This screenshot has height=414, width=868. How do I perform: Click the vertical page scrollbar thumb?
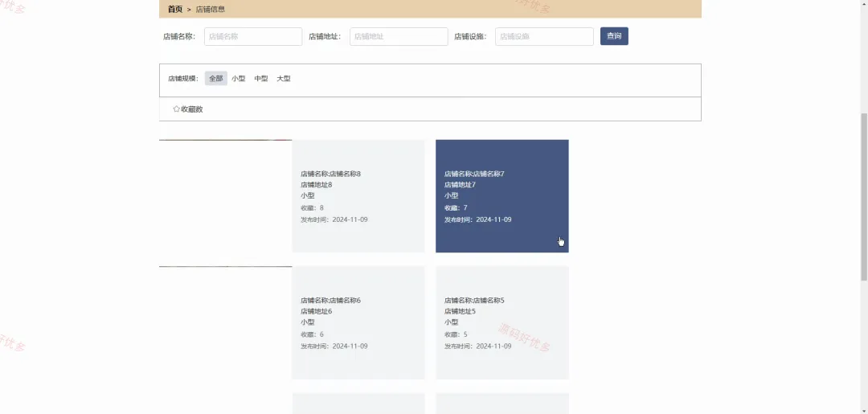(x=863, y=196)
